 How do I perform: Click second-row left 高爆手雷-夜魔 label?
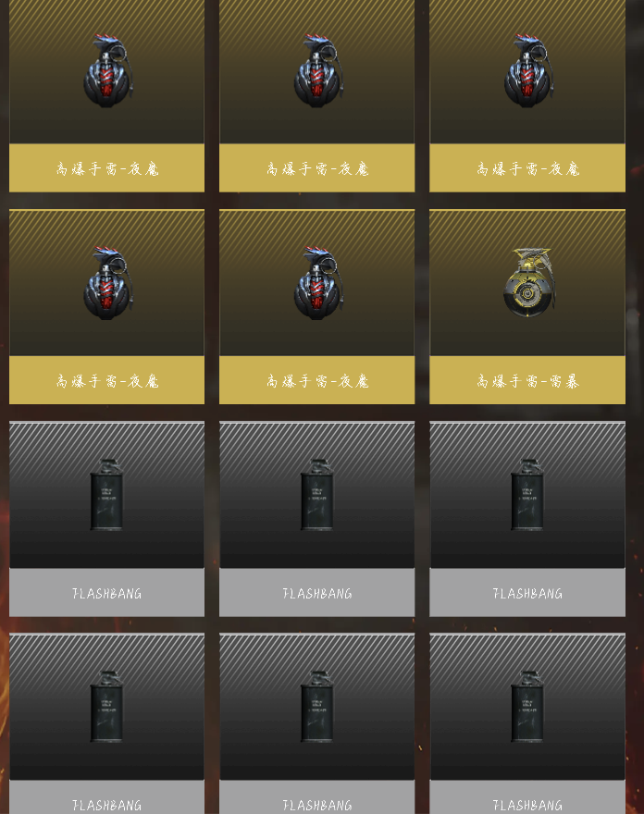(x=107, y=381)
